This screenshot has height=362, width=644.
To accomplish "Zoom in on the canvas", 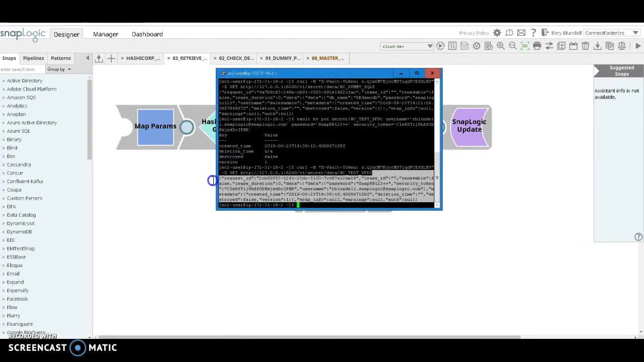I will [501, 46].
